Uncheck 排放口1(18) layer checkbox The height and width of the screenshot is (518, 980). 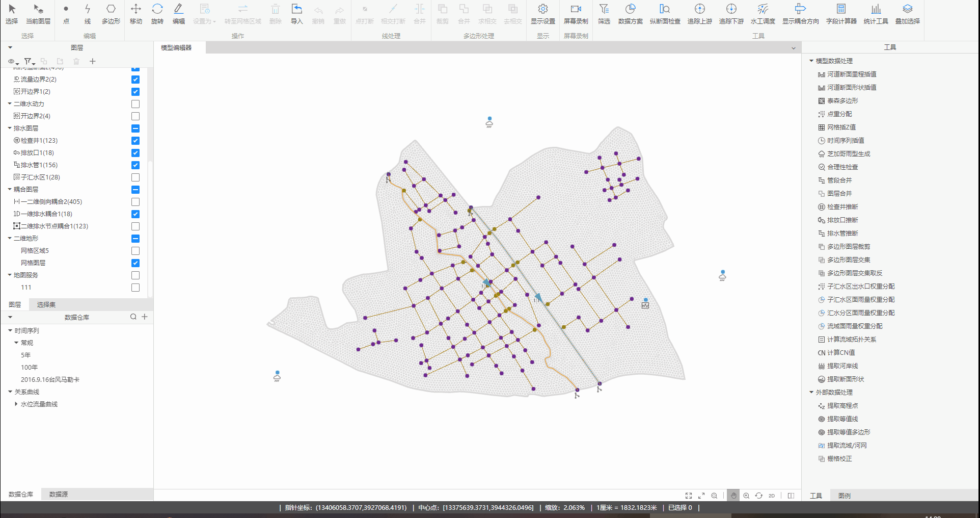tap(135, 153)
